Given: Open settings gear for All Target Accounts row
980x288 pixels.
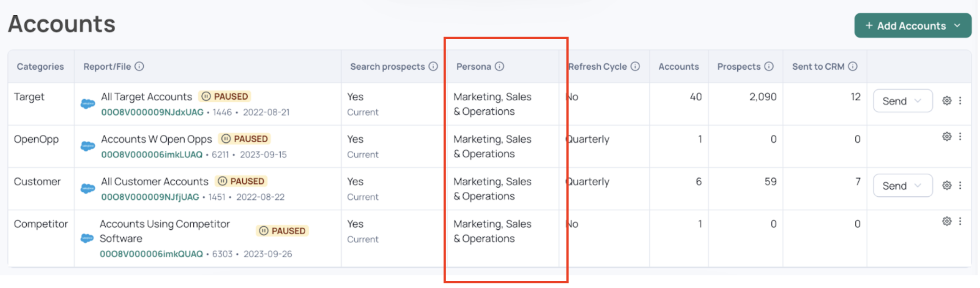Looking at the screenshot, I should click(947, 101).
